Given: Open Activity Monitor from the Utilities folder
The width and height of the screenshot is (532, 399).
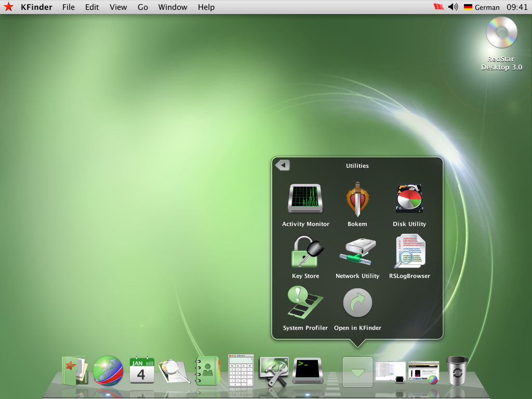Looking at the screenshot, I should pos(305,198).
